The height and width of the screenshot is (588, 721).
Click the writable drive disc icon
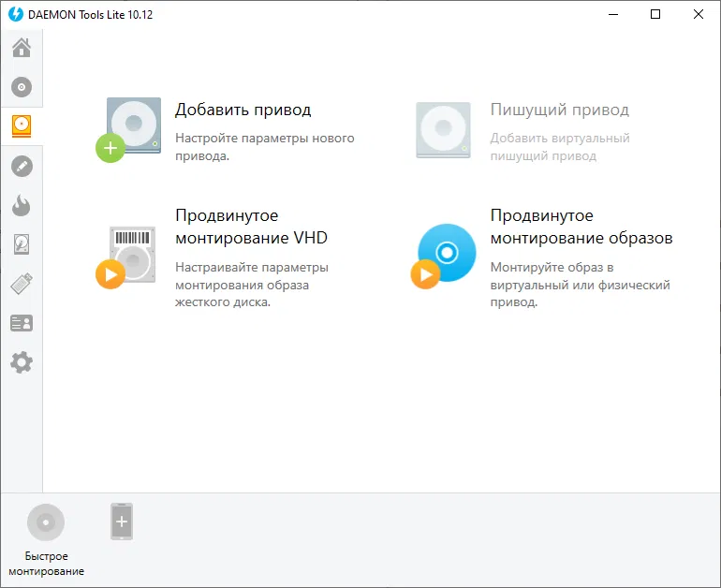pos(443,130)
